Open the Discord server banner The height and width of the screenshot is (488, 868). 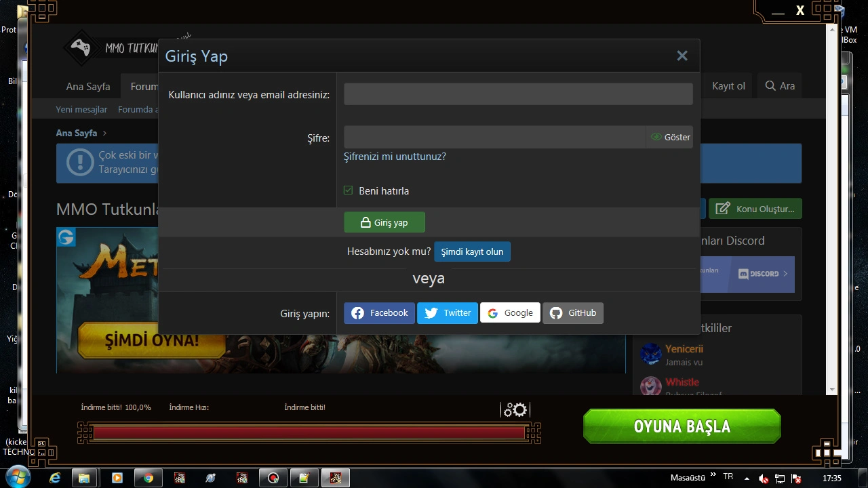(x=747, y=274)
